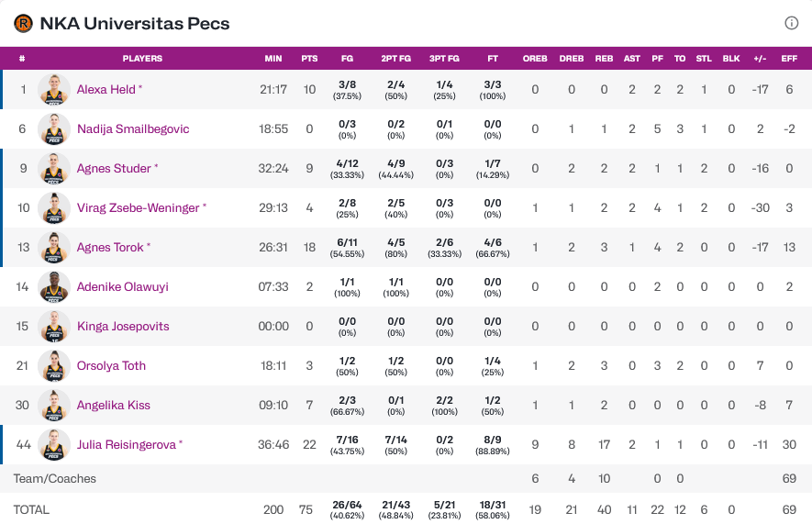Sort by the 3PT FG column
The height and width of the screenshot is (524, 812).
[444, 59]
